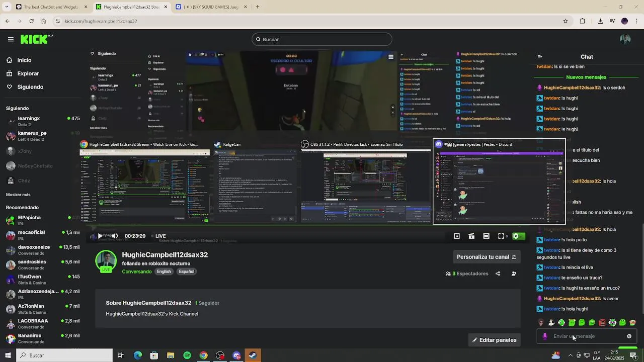644x362 pixels.
Task: Open Windows Start menu
Action: [x=8, y=355]
